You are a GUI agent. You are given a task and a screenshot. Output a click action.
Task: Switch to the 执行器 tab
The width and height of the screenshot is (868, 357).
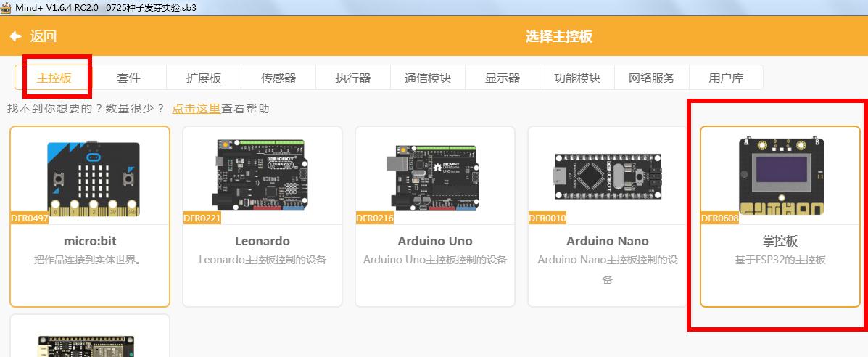click(x=353, y=78)
